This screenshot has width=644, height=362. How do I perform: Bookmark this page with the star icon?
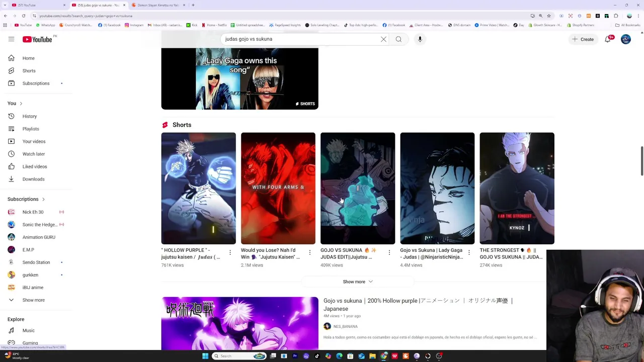(x=549, y=16)
